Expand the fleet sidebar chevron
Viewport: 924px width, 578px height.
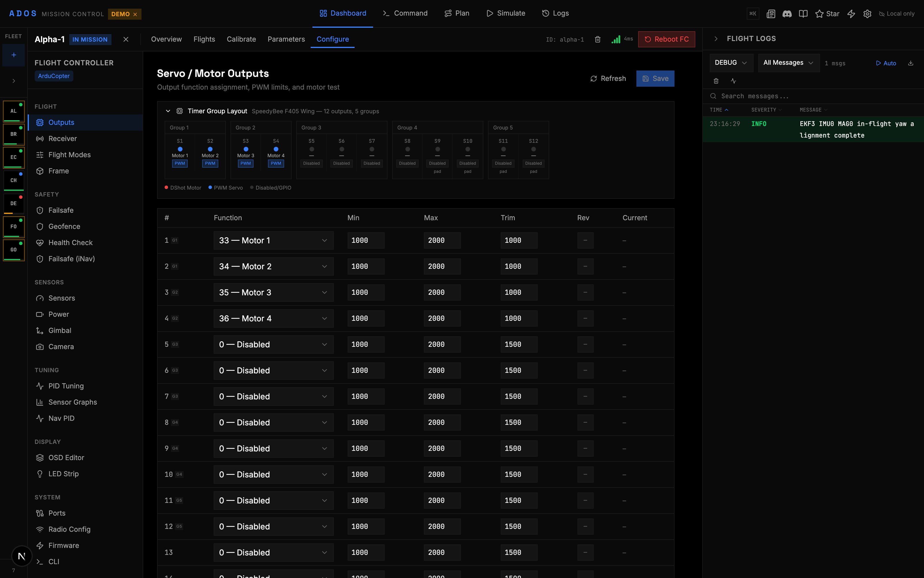tap(14, 81)
